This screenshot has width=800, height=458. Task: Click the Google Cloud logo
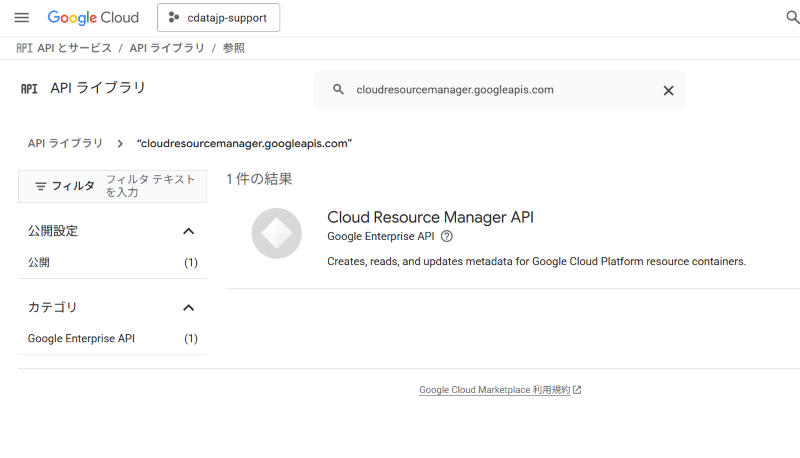coord(94,18)
